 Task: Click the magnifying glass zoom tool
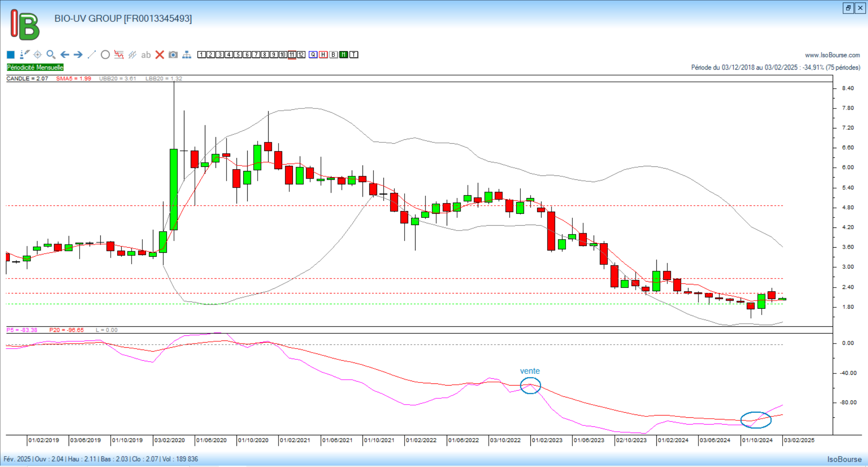point(51,55)
